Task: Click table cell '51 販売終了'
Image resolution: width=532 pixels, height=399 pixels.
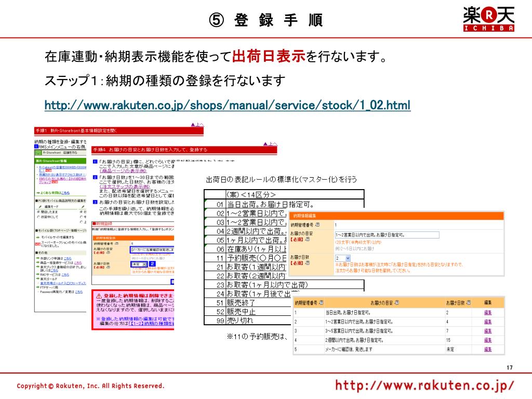Action: pyautogui.click(x=248, y=303)
